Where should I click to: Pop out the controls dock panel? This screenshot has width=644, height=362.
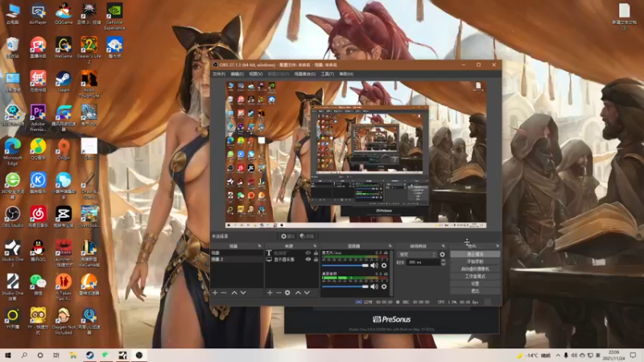pyautogui.click(x=497, y=246)
